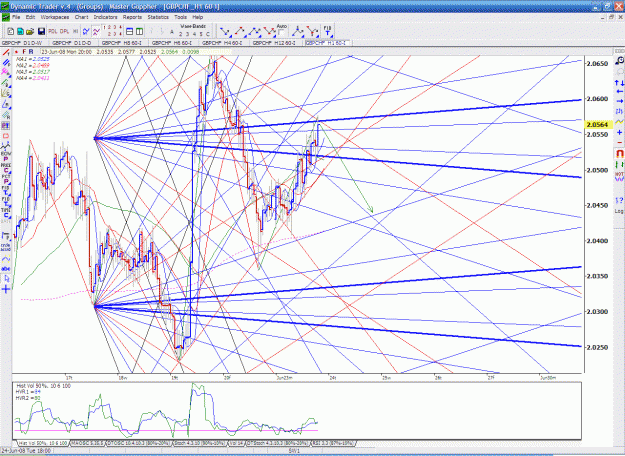
Task: Click the Log scale button on right
Action: [x=619, y=211]
